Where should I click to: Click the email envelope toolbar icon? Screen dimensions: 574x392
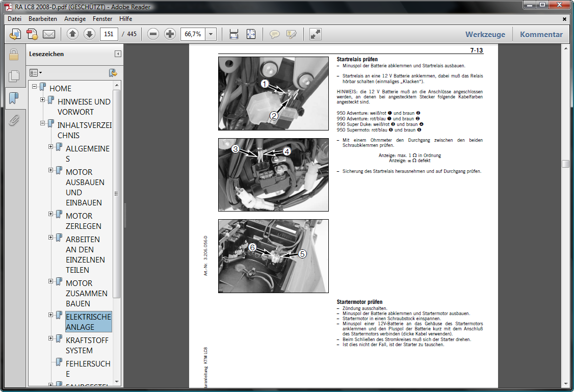tap(49, 34)
